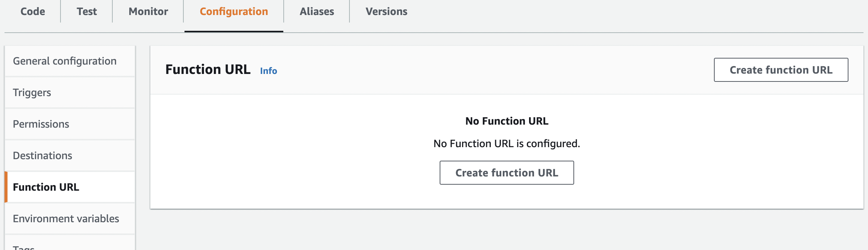Click the Function URL panel heading
868x250 pixels.
208,70
